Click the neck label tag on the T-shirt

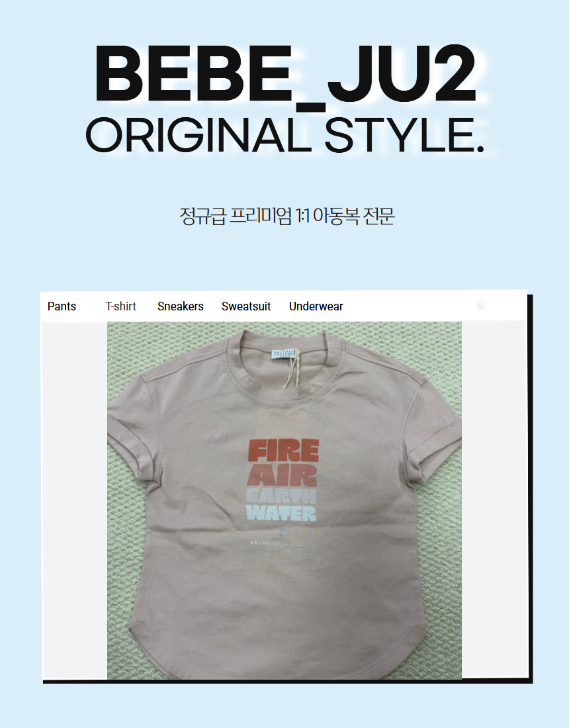(x=284, y=353)
